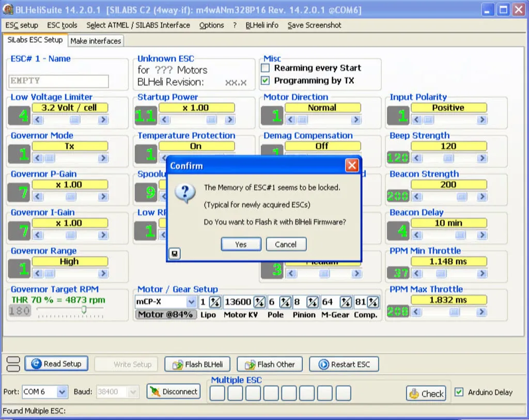Open the COM port dropdown
Image resolution: width=529 pixels, height=420 pixels.
(x=62, y=392)
